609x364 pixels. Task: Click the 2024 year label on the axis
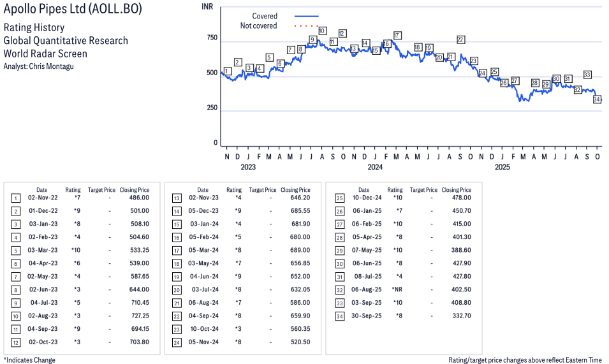(375, 167)
